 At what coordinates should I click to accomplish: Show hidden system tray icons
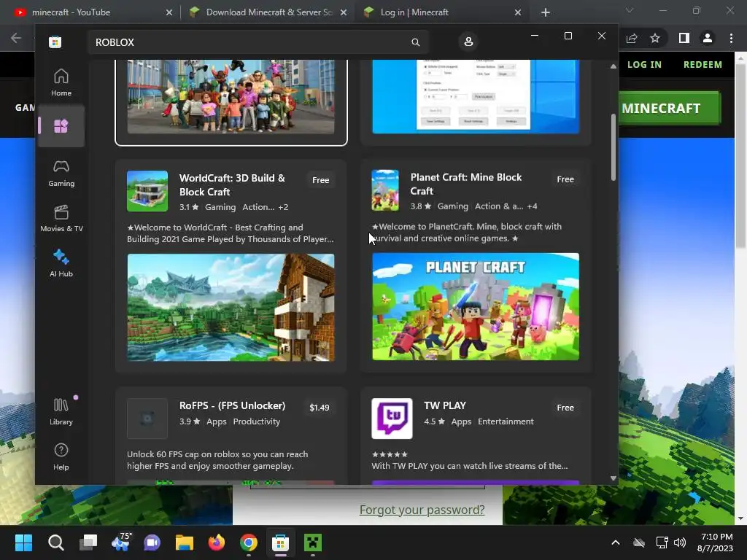[x=616, y=542]
